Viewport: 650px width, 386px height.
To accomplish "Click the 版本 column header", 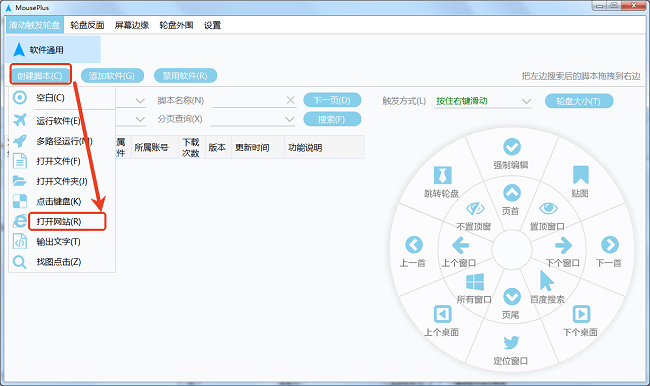I will pyautogui.click(x=218, y=147).
